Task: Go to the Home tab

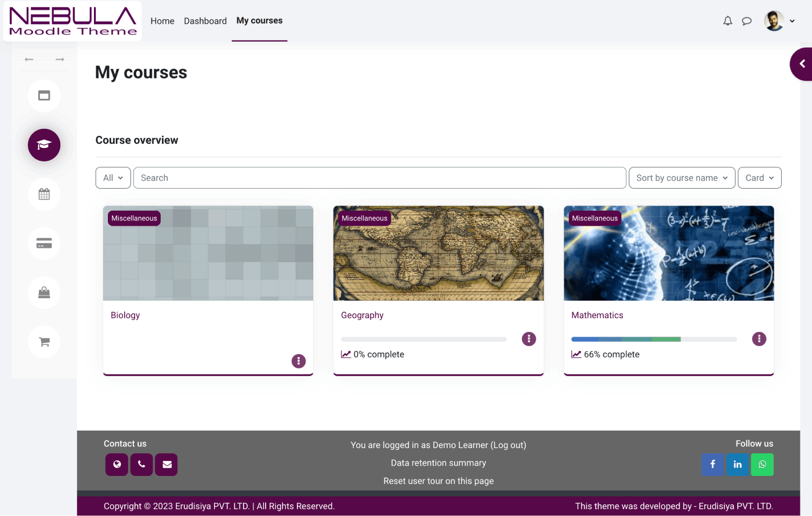Action: 162,21
